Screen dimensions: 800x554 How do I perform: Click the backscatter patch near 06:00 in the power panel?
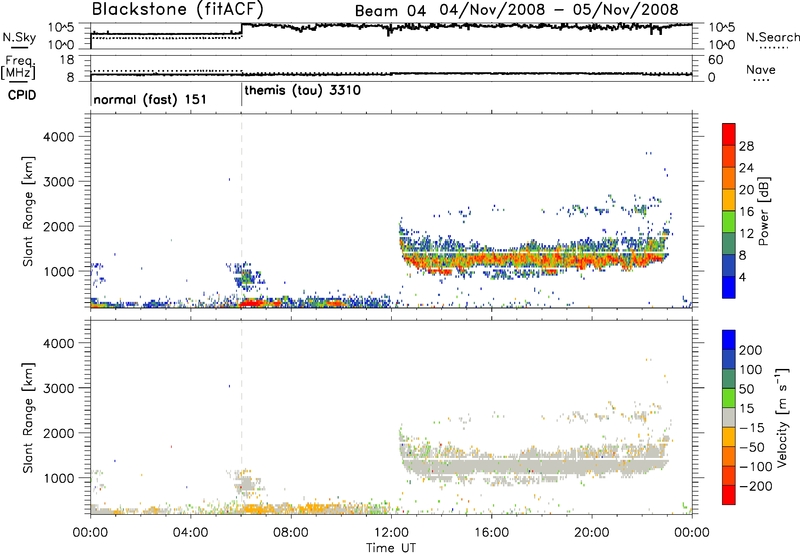pyautogui.click(x=245, y=277)
